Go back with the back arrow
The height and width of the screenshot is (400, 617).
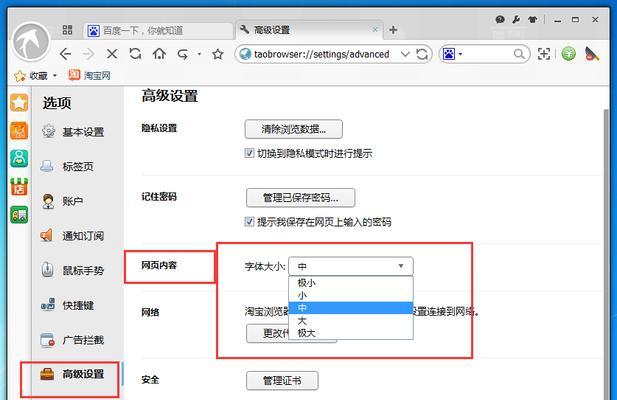coord(65,54)
